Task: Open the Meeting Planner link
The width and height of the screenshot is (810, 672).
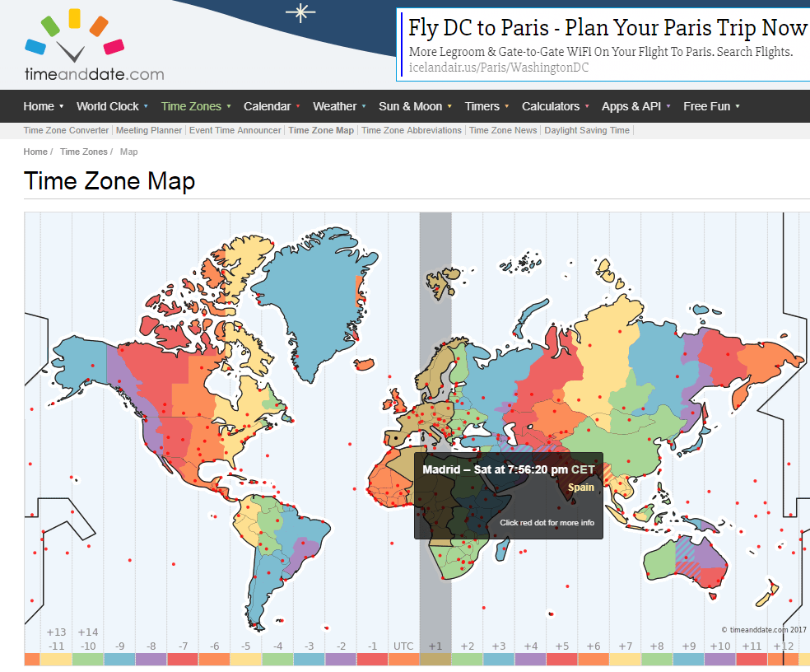Action: tap(149, 130)
